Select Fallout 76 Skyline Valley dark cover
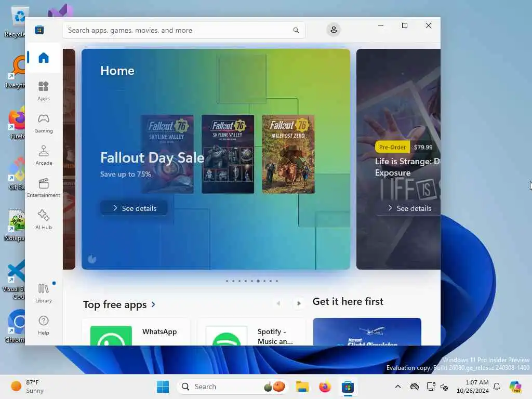Screen dimensions: 532x399 pyautogui.click(x=228, y=154)
